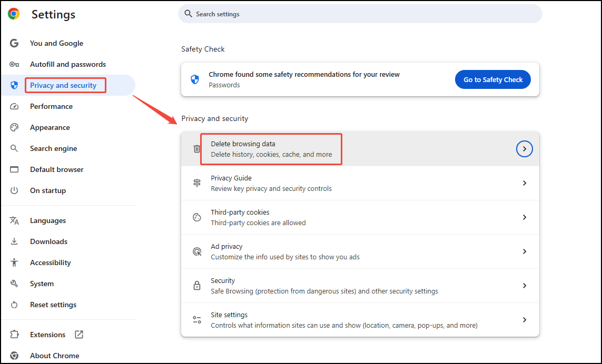602x364 pixels.
Task: Click 'Third-party cookies are allowed' description
Action: click(x=259, y=223)
